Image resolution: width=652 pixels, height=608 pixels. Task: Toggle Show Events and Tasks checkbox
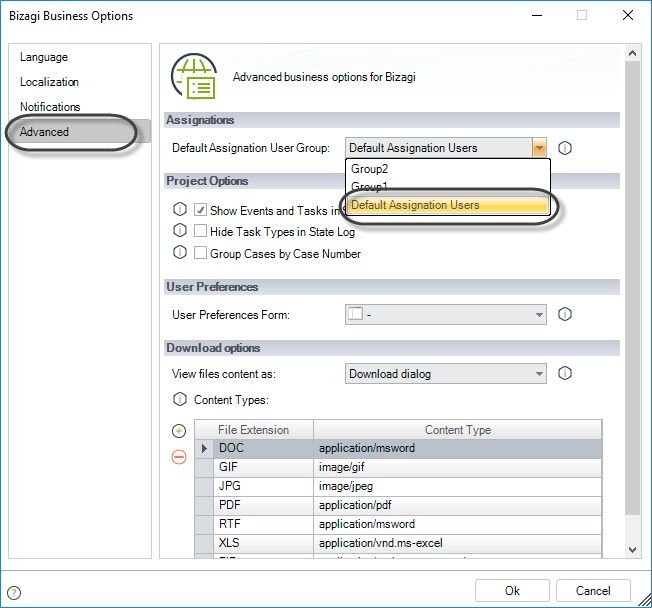pyautogui.click(x=200, y=210)
